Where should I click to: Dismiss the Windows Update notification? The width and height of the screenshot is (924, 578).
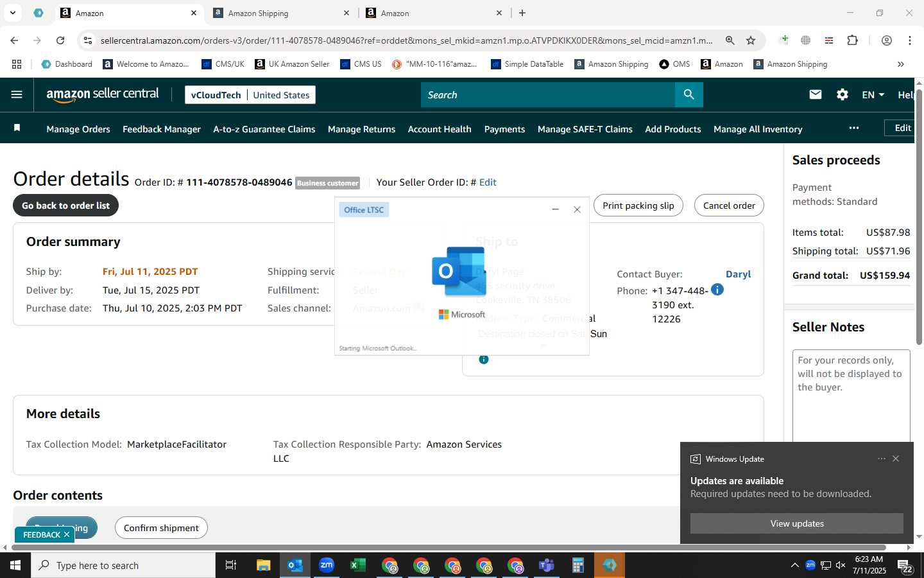click(x=896, y=459)
